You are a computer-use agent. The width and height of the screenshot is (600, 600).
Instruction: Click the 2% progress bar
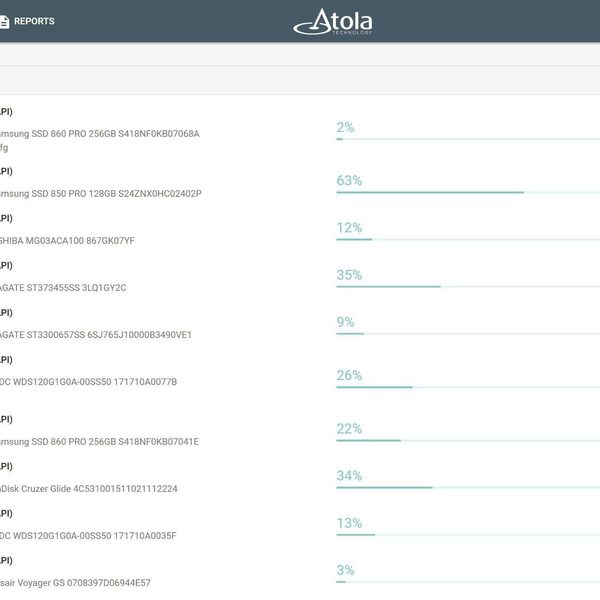(x=468, y=139)
